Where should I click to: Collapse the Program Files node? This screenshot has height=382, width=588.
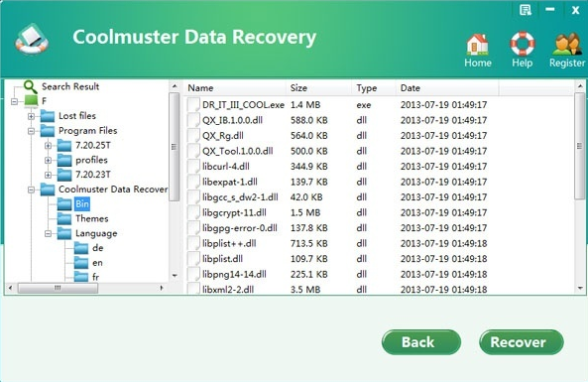point(31,131)
